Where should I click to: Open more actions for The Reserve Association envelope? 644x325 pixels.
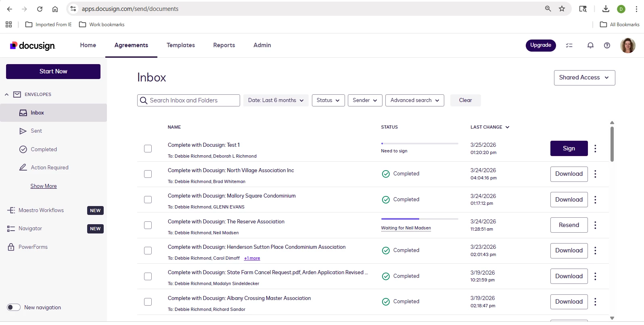[x=595, y=225]
